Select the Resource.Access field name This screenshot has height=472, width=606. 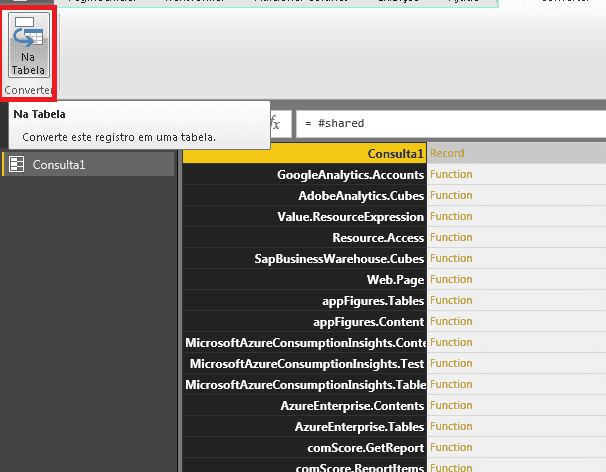[305, 237]
